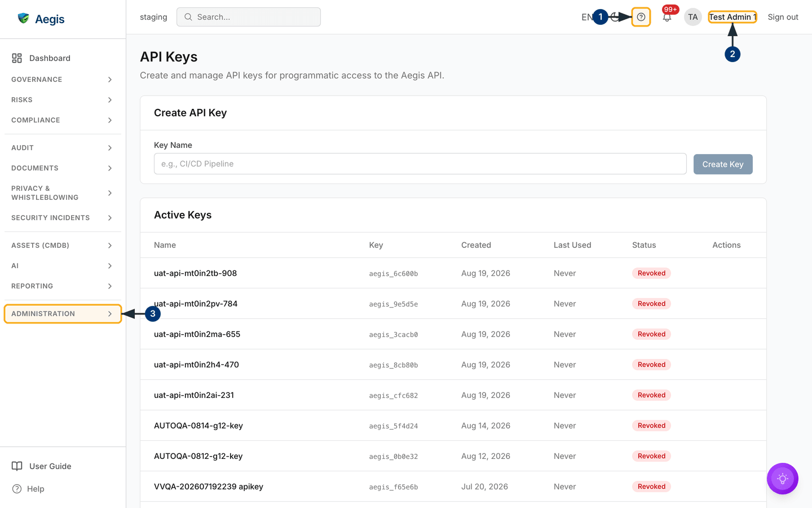Click the Create API Key heading
Screen dimensions: 812x508
[x=190, y=113]
